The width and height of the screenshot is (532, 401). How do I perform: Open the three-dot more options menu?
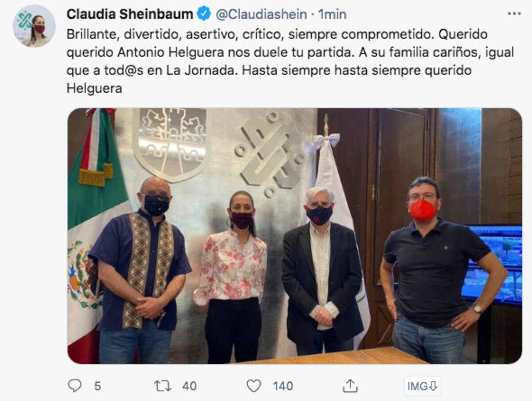[x=514, y=14]
